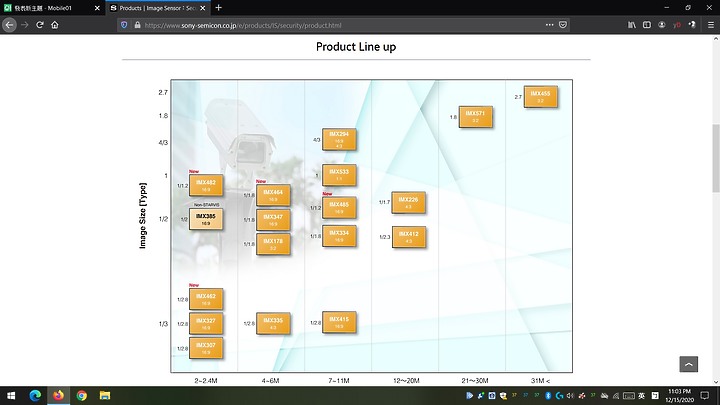Click the Product Line up heading
This screenshot has width=720, height=405.
[356, 47]
